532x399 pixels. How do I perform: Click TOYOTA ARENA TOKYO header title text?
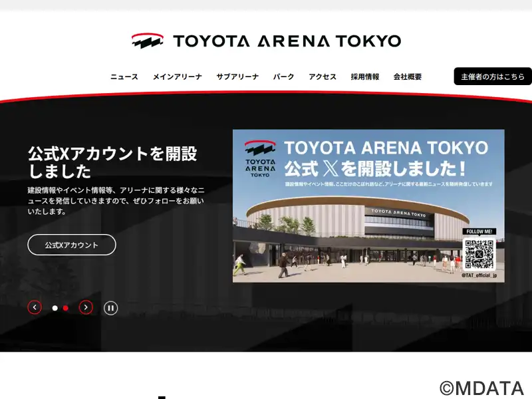pos(287,41)
